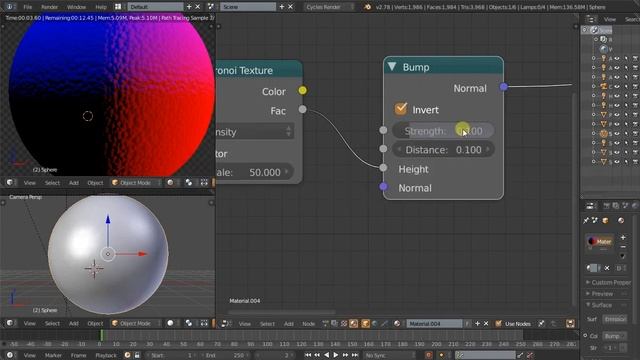The image size is (640, 360).
Task: Open the Render menu
Action: (49, 7)
